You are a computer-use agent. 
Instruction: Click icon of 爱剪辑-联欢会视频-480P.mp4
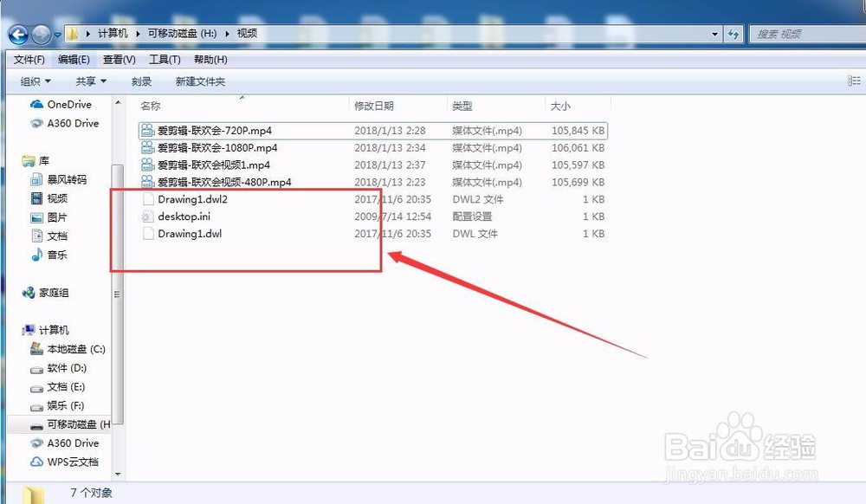tap(147, 182)
